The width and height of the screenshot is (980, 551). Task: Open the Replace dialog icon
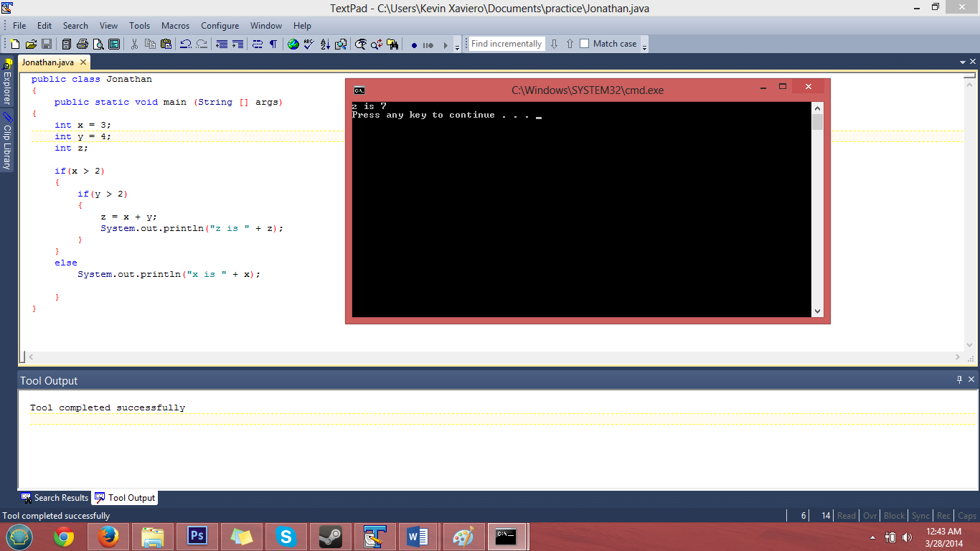(377, 44)
